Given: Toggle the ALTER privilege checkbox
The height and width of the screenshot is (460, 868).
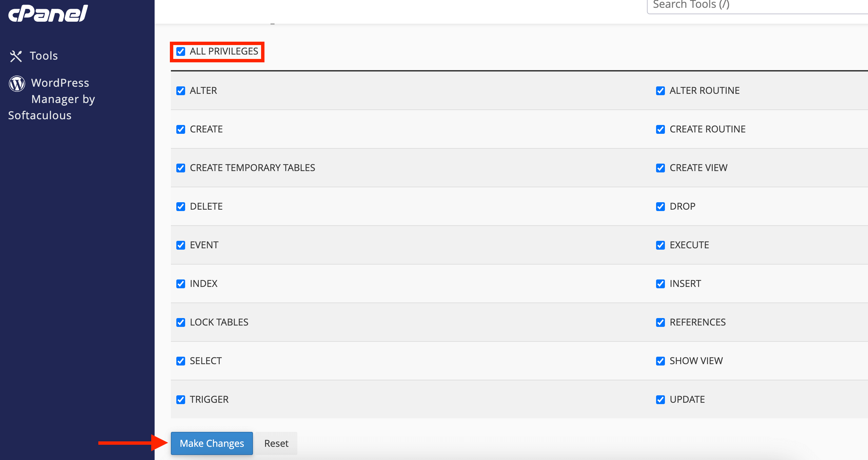Looking at the screenshot, I should [181, 91].
